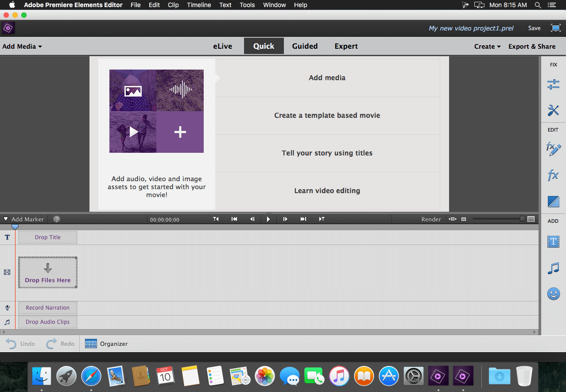The height and width of the screenshot is (392, 566).
Task: Click the title track T icon
Action: [x=7, y=237]
